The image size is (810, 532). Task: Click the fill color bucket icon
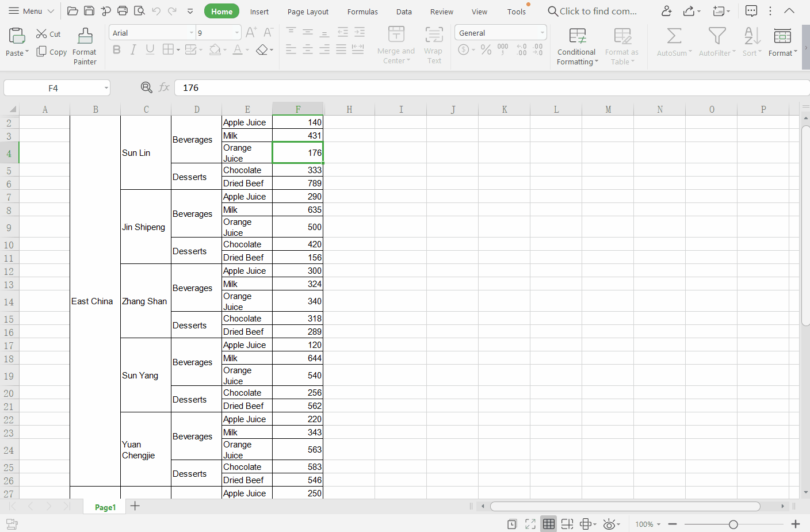click(x=215, y=50)
